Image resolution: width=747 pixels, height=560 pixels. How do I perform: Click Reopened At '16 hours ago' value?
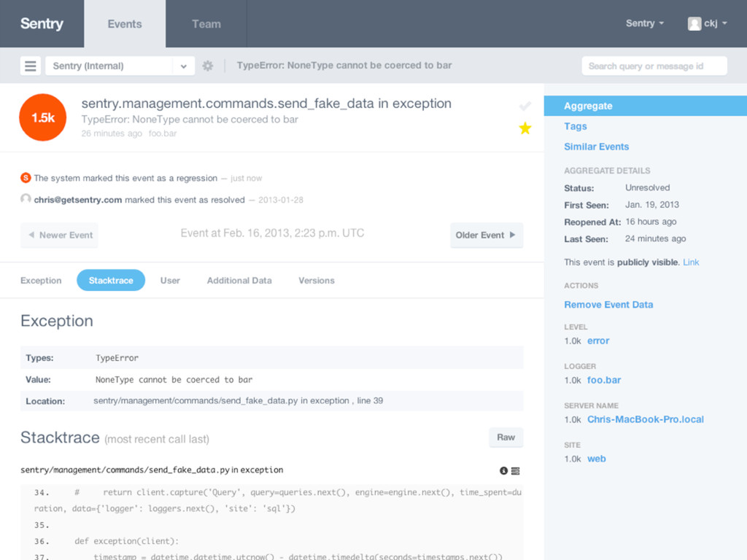651,222
